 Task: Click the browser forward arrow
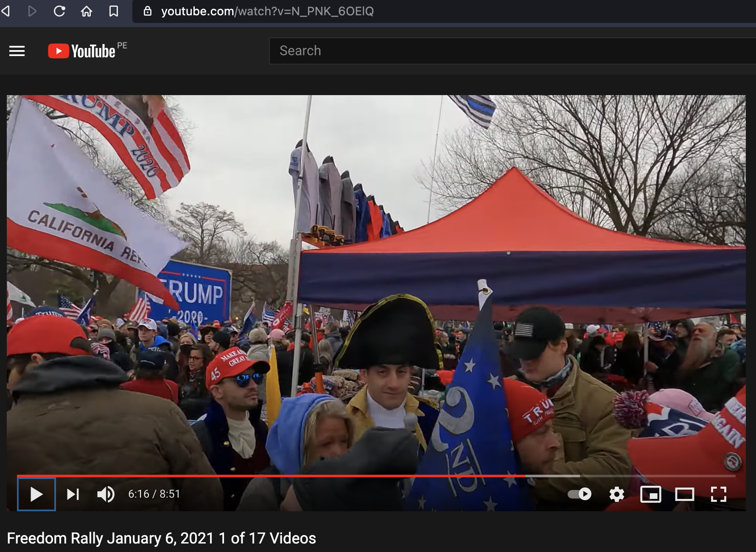pyautogui.click(x=32, y=11)
